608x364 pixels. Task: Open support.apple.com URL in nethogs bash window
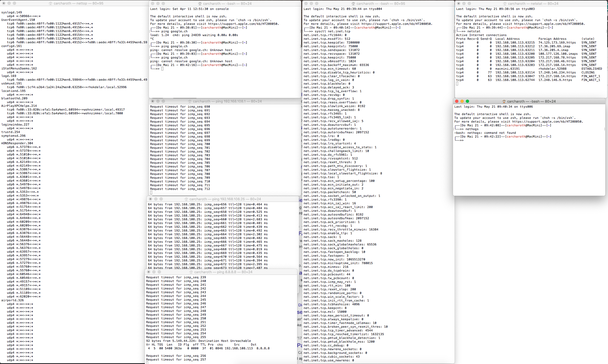click(547, 122)
